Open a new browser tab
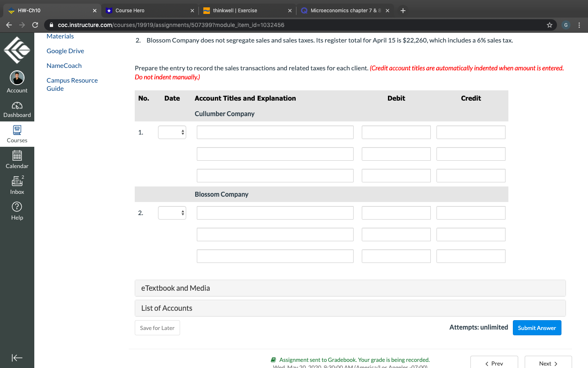Viewport: 588px width, 368px height. pos(403,11)
